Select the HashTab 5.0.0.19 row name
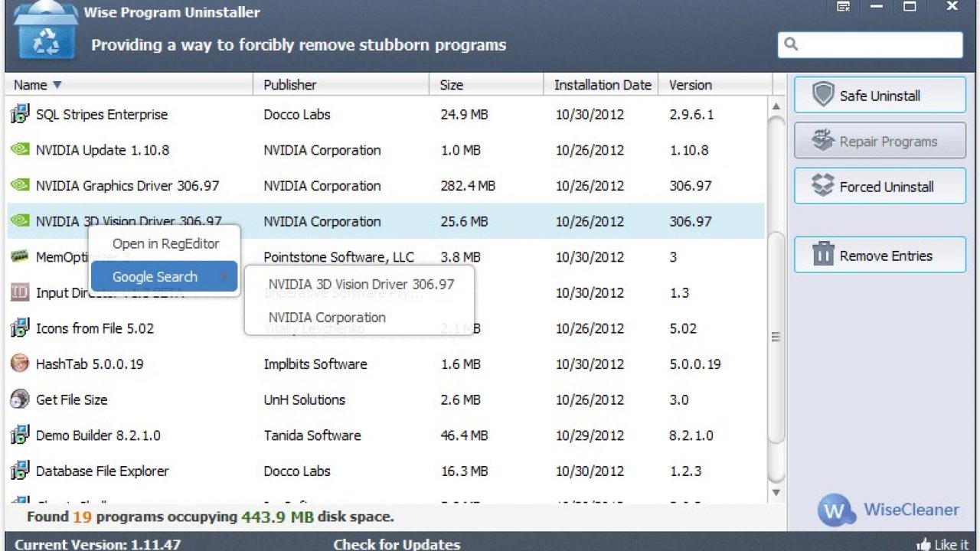 pos(90,364)
